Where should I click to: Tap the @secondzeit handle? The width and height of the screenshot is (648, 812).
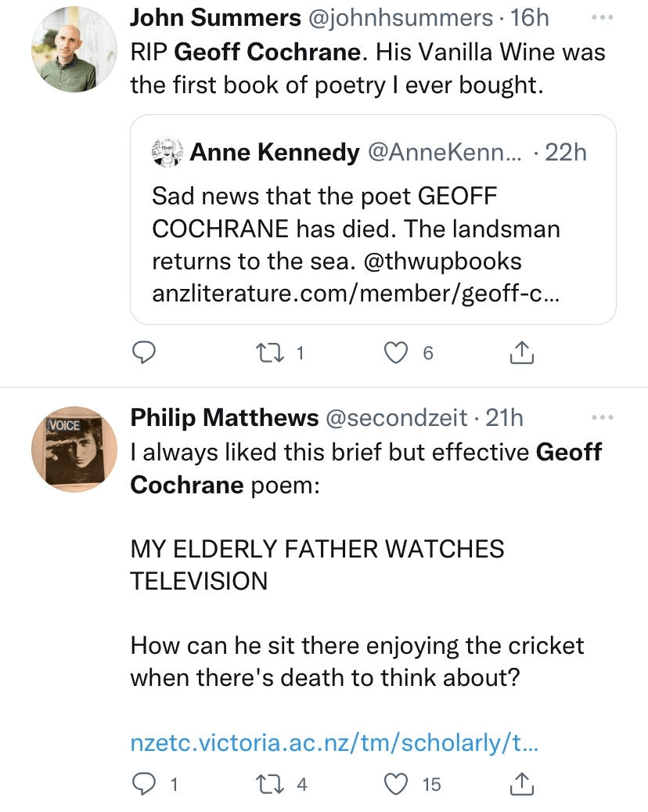[x=398, y=418]
